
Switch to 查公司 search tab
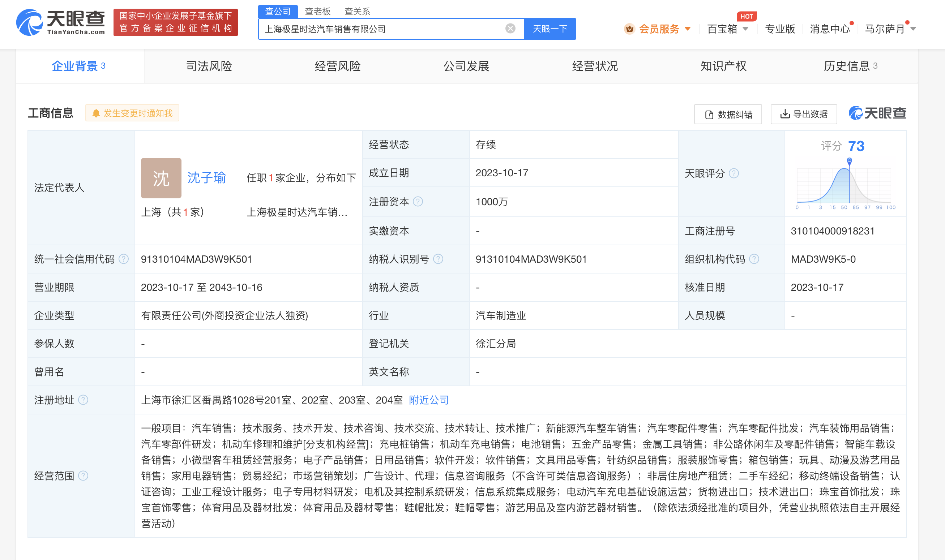click(x=278, y=11)
